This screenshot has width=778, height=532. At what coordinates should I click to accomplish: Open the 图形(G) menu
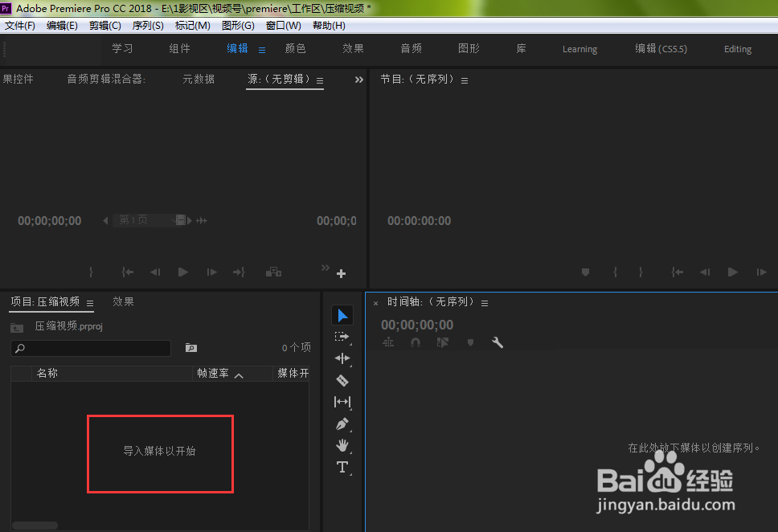click(238, 25)
